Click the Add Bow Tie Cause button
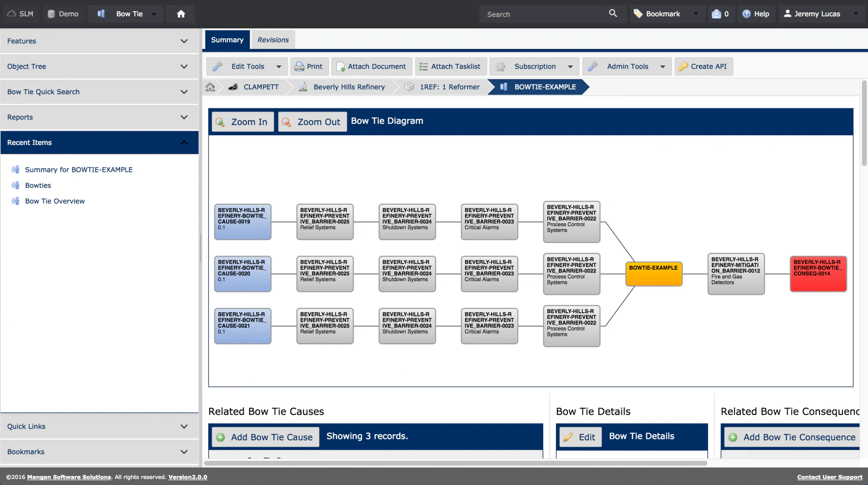 pyautogui.click(x=265, y=437)
